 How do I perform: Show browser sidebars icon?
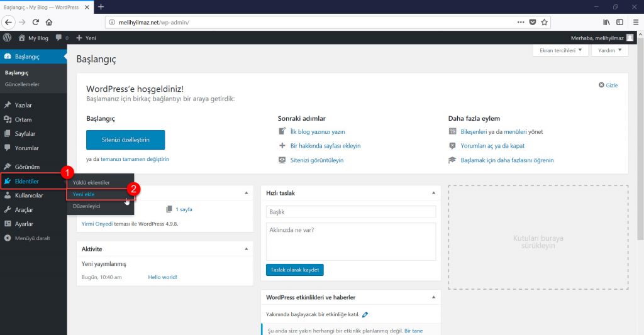tap(619, 22)
